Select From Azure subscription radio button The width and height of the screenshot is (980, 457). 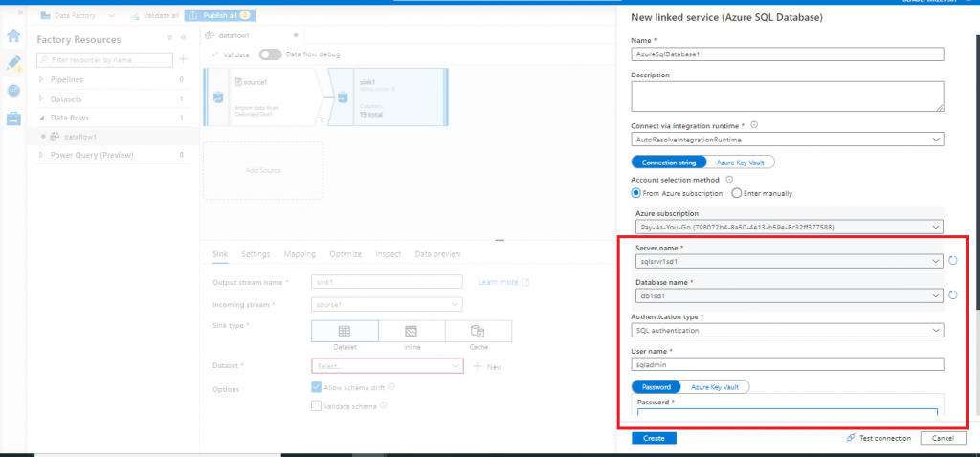tap(636, 193)
